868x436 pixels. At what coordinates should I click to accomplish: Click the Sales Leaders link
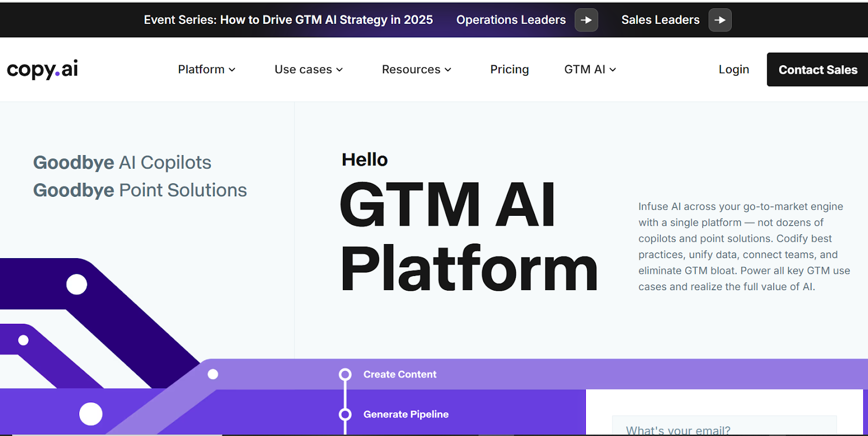tap(660, 20)
